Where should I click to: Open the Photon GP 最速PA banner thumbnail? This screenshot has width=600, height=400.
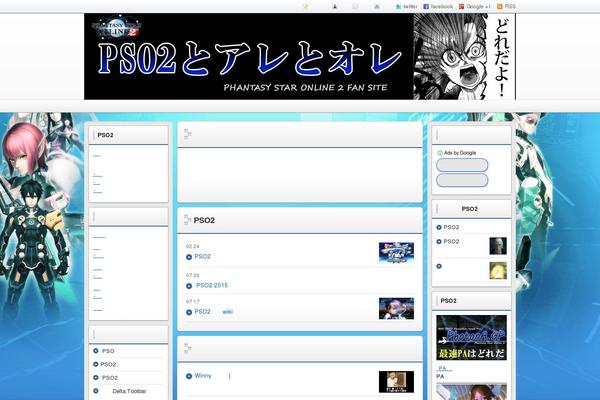pos(471,338)
